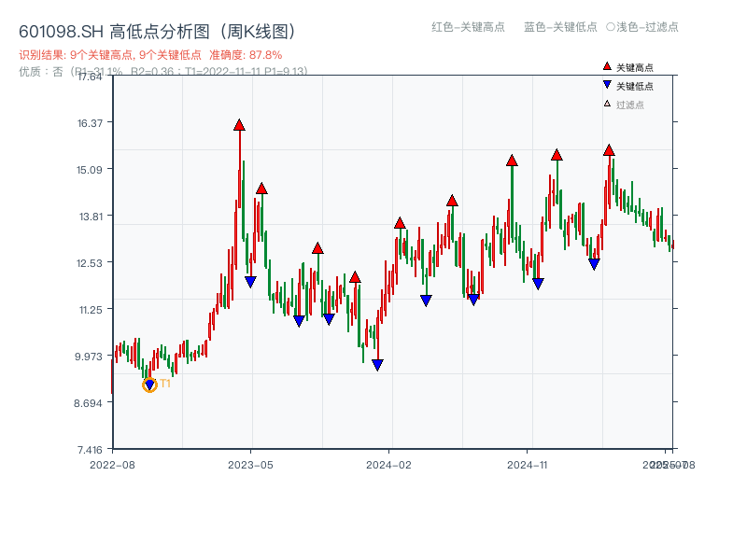This screenshot has width=747, height=560.
Task: Click the gray 优质：否 info line
Action: tap(162, 72)
